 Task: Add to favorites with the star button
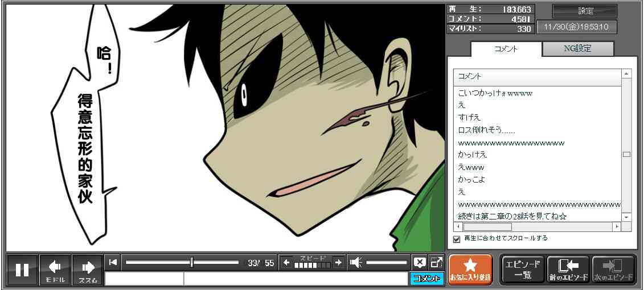pos(470,270)
